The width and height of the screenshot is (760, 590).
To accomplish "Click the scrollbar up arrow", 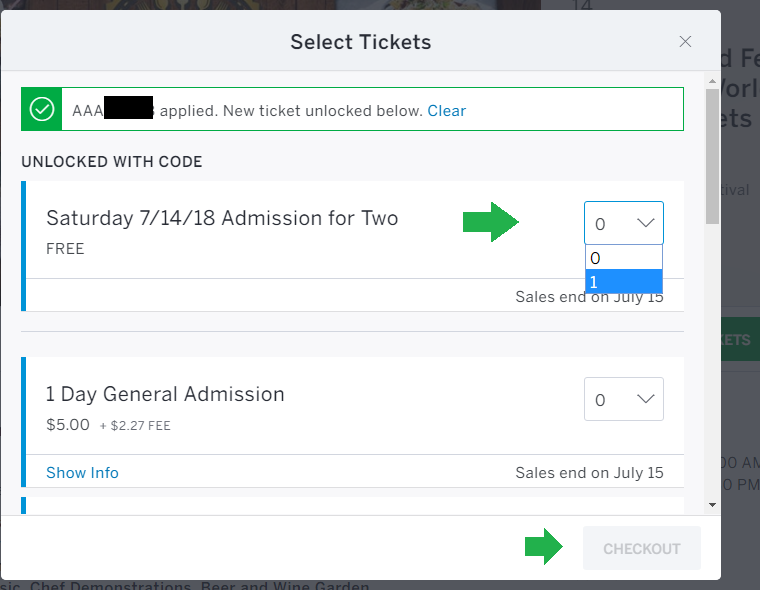I will (712, 81).
